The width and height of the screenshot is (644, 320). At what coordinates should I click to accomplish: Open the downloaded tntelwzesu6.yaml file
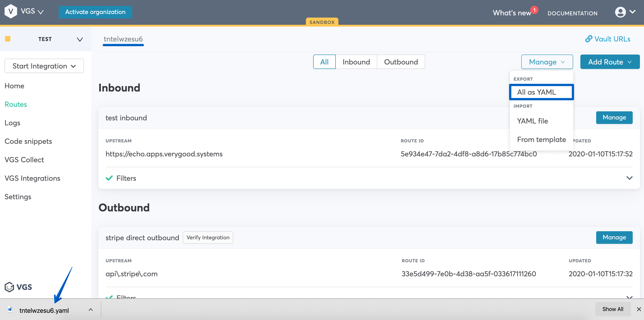(x=44, y=310)
